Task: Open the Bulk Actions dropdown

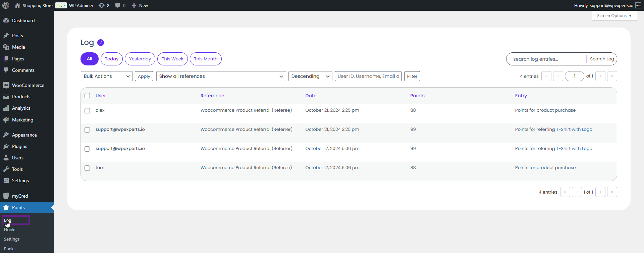Action: click(107, 76)
